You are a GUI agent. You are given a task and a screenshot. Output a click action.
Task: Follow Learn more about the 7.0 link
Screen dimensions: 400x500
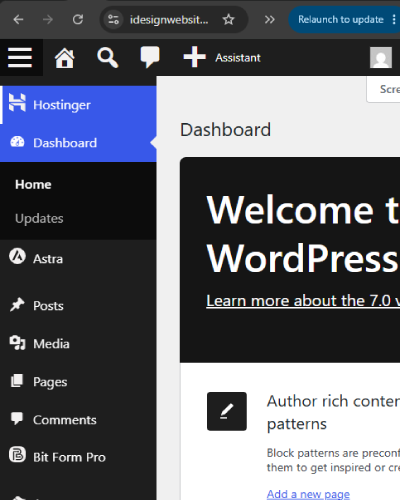coord(303,301)
